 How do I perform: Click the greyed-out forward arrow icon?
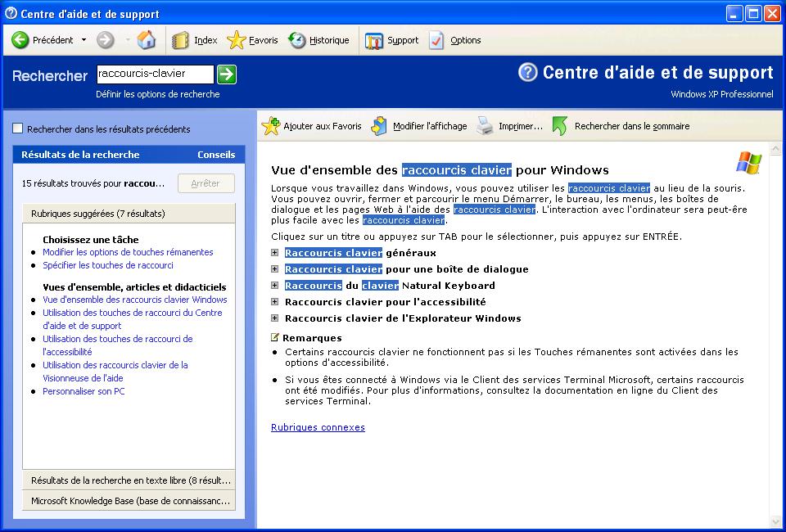pyautogui.click(x=106, y=40)
